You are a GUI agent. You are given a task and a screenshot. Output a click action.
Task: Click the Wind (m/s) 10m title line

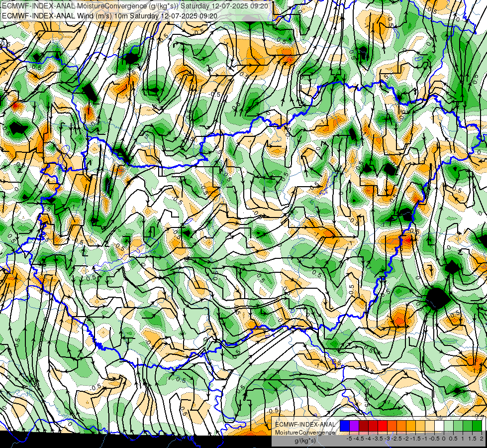point(109,16)
